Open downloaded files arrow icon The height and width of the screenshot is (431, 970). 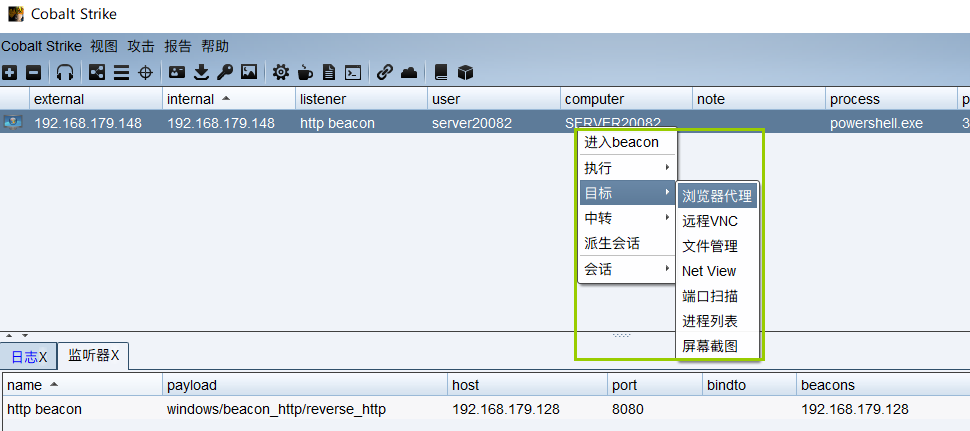point(201,73)
